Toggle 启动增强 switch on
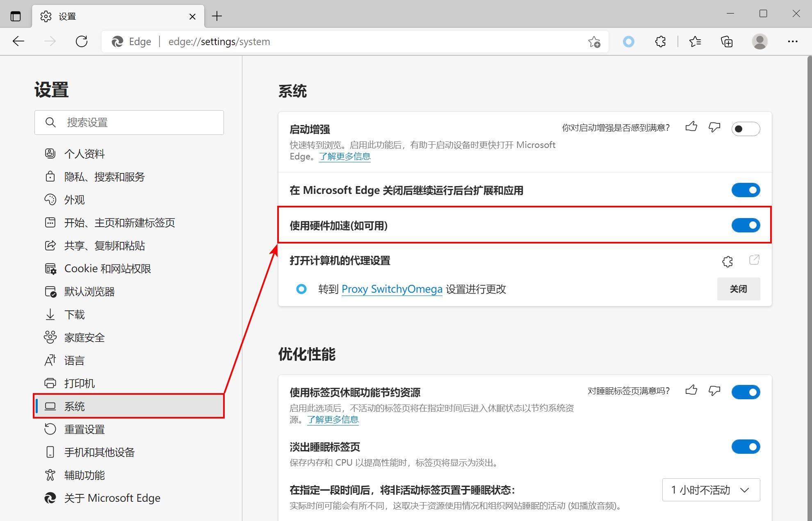The width and height of the screenshot is (812, 521). point(746,129)
